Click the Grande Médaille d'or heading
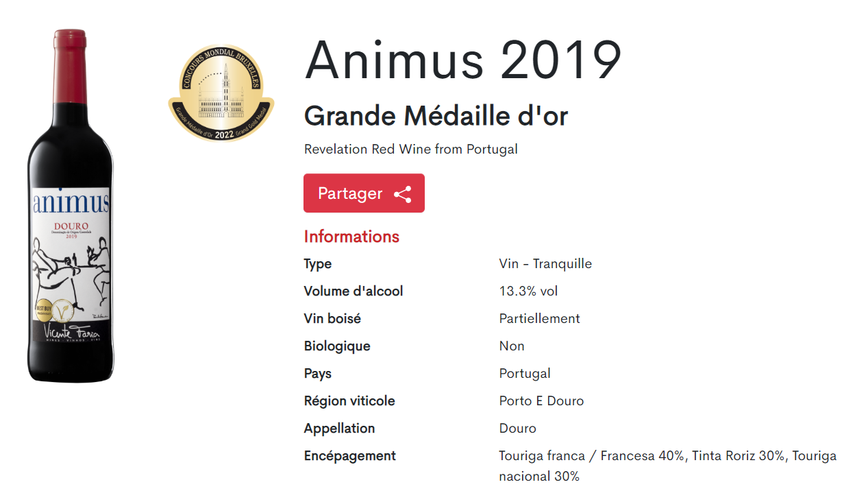Image resolution: width=868 pixels, height=491 pixels. [436, 117]
